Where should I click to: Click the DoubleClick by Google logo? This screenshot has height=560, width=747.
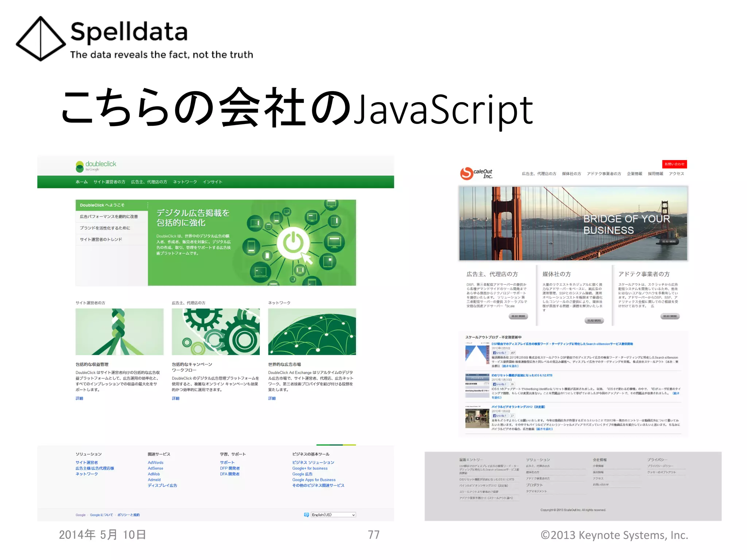96,166
